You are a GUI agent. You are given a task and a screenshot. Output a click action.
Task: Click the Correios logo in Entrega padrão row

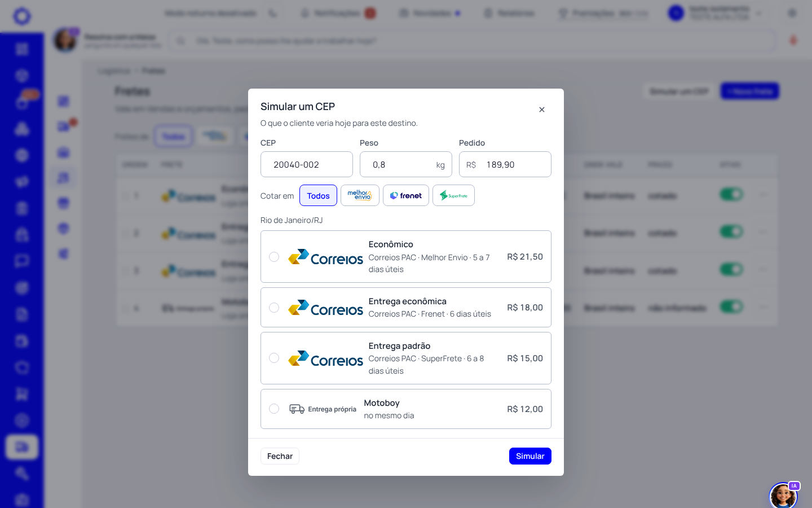pyautogui.click(x=325, y=358)
